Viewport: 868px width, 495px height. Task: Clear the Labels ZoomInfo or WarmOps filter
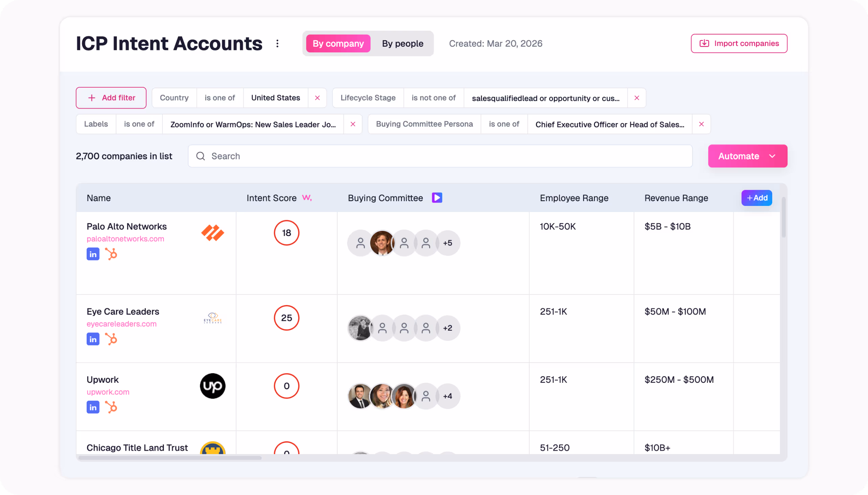pos(353,124)
